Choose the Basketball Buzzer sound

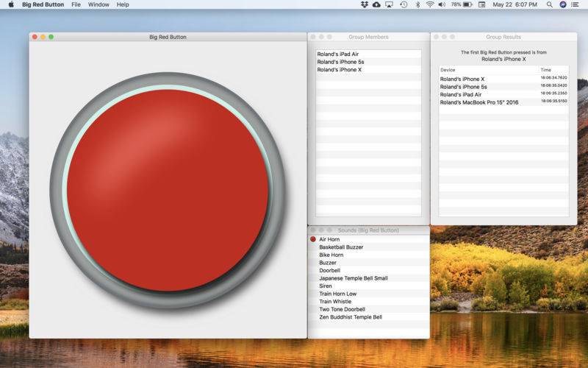pos(369,247)
